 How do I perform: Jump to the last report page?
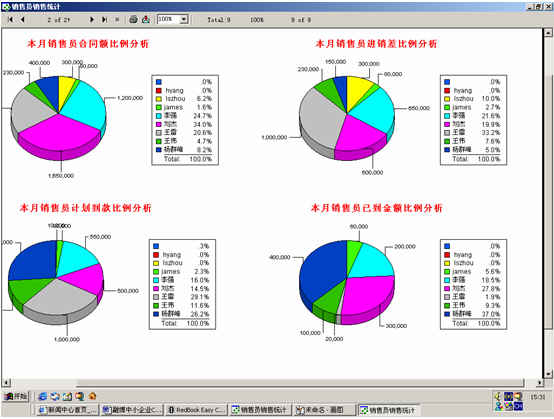point(104,20)
